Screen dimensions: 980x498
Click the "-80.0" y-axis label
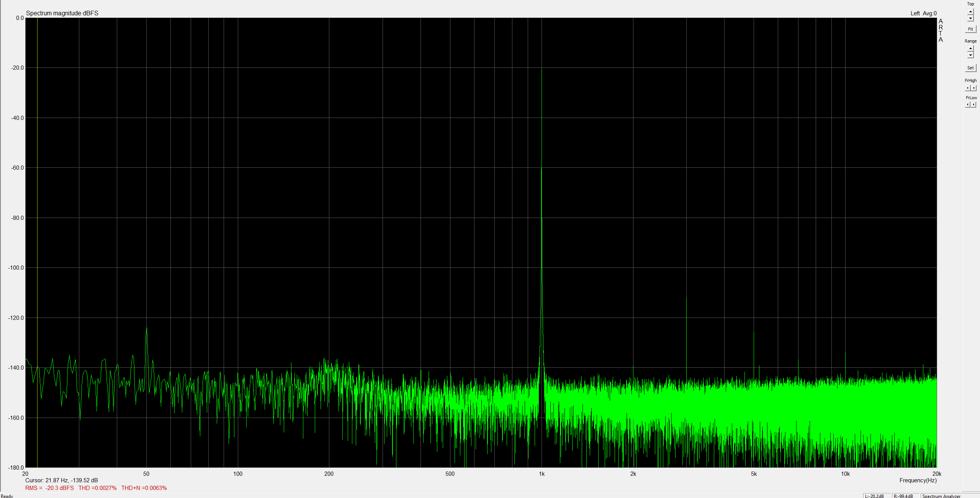coord(17,218)
